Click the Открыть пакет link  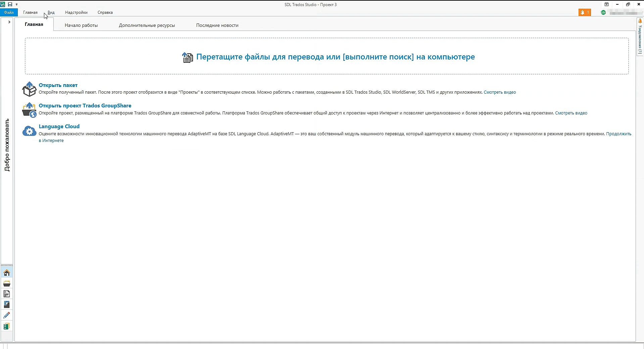pos(58,85)
